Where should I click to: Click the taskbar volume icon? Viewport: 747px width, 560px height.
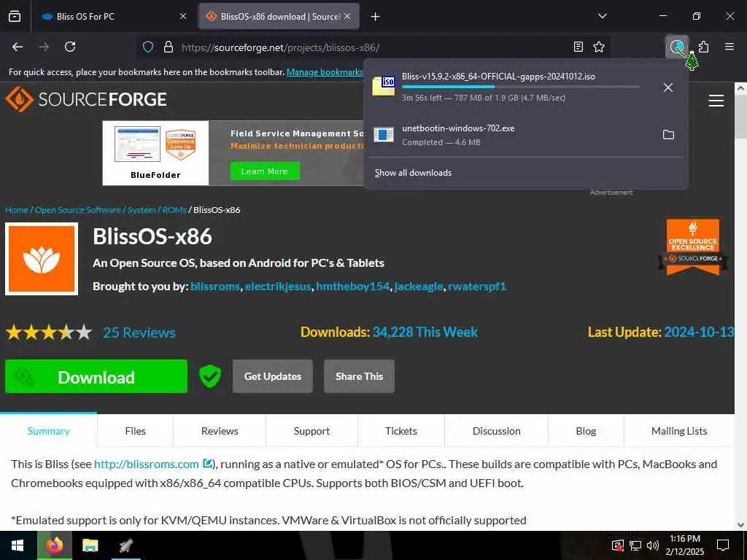pos(653,545)
